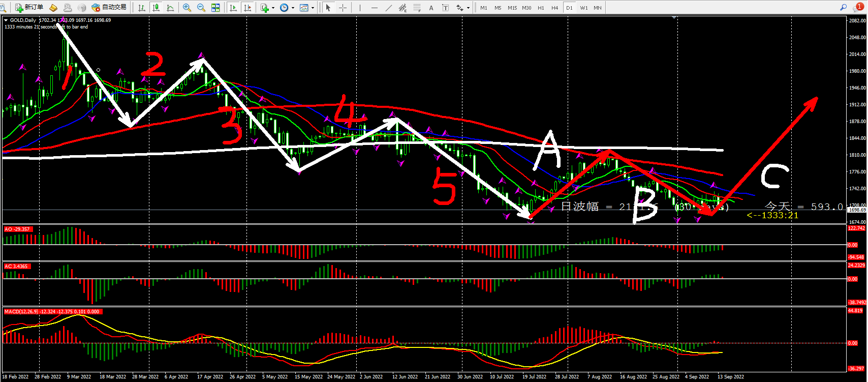This screenshot has width=868, height=382.
Task: Click the chart templates icon
Action: (304, 8)
